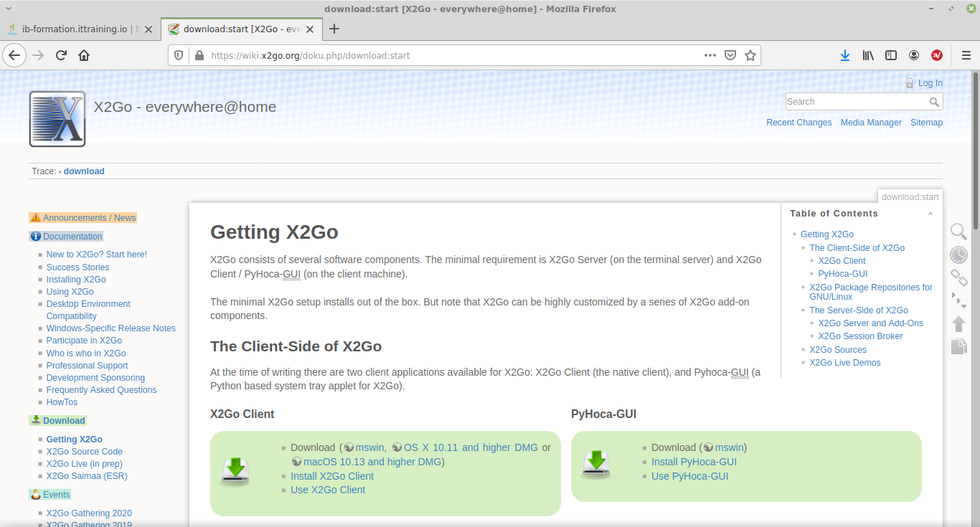Click the fold/unfold all page tool icon
980x527 pixels.
[959, 300]
